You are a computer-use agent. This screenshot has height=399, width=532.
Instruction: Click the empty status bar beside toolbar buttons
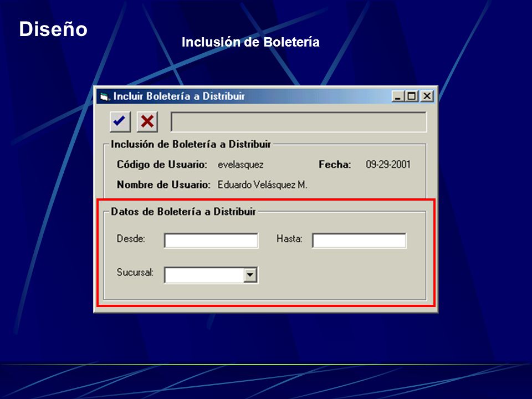[x=299, y=122]
